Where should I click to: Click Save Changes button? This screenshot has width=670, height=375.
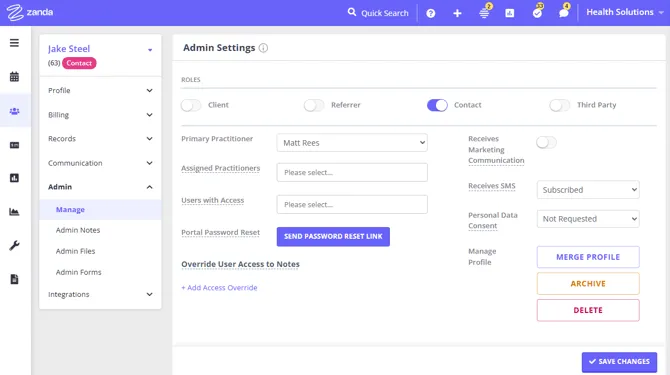pyautogui.click(x=619, y=362)
